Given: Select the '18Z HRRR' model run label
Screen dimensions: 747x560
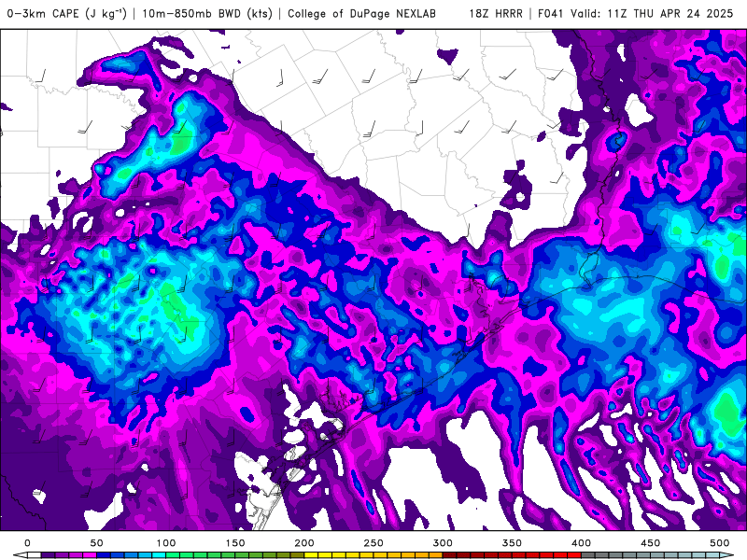Looking at the screenshot, I should tap(496, 14).
